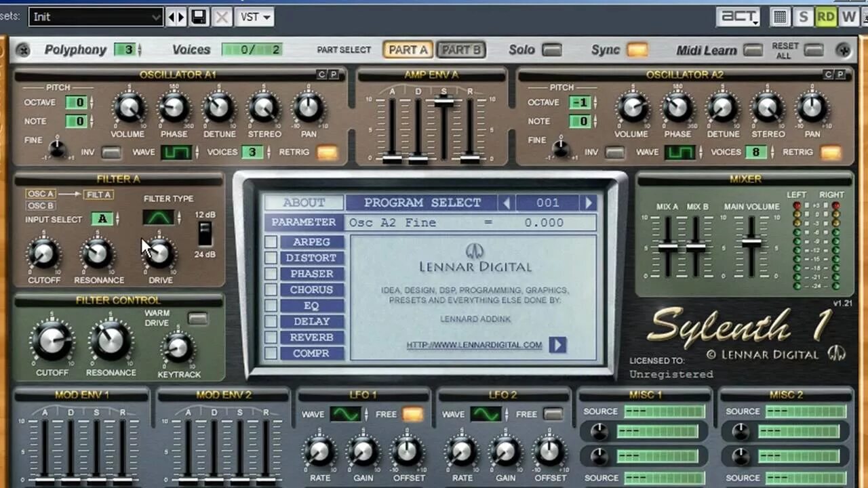Click Oscillator A1 copy (C) icon
The width and height of the screenshot is (868, 488).
click(x=322, y=75)
